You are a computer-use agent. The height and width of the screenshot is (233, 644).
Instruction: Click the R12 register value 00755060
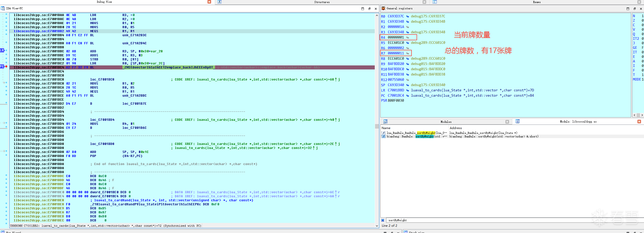click(396, 80)
